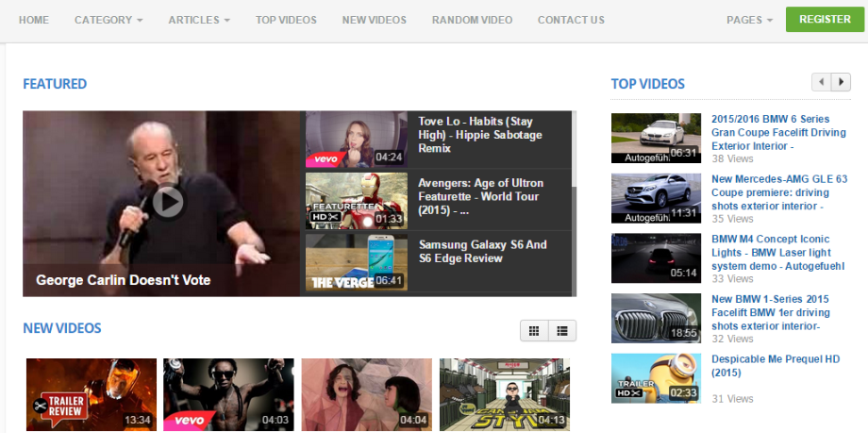Click the 32 Views count text
The height and width of the screenshot is (448, 868).
(732, 339)
